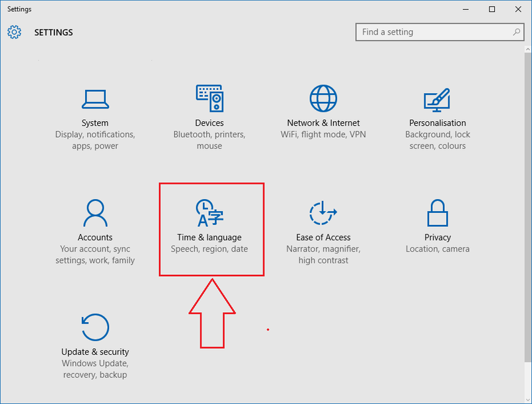Maximize the Settings window
The width and height of the screenshot is (532, 404).
click(x=492, y=9)
